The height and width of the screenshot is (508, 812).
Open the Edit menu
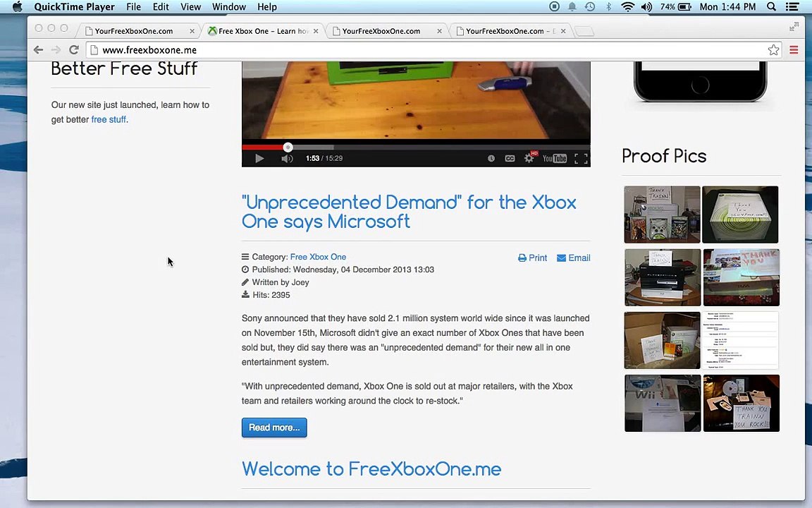point(161,7)
